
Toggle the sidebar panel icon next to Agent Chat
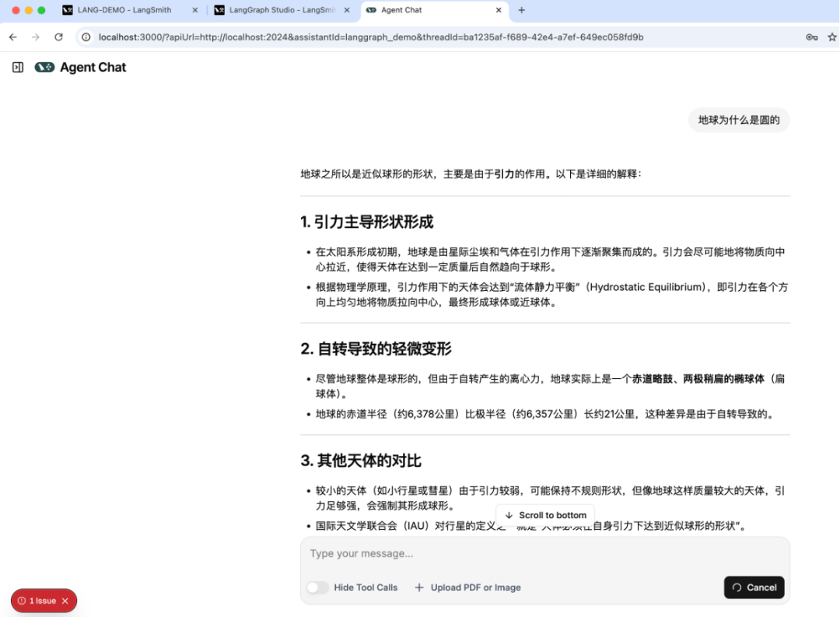coord(17,68)
